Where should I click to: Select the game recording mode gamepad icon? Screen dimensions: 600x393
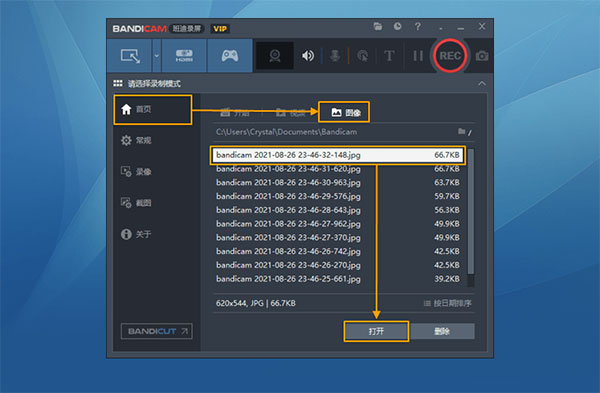point(230,56)
